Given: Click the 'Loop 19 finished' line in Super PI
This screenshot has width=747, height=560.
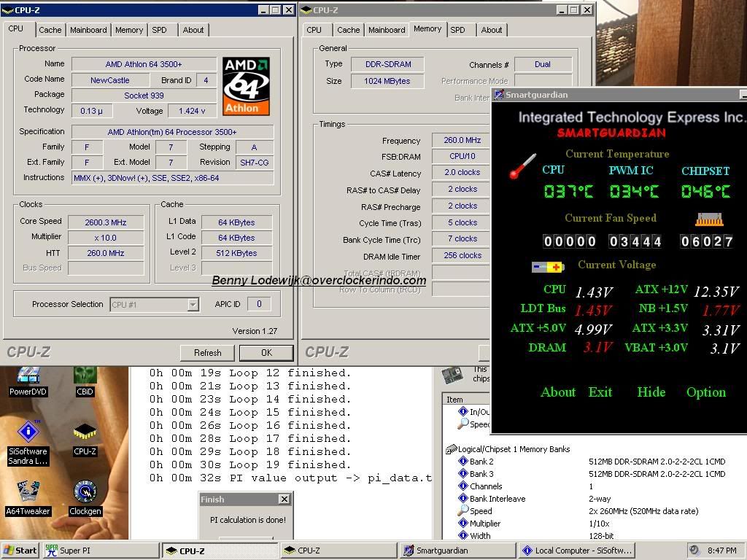Looking at the screenshot, I should tap(250, 464).
